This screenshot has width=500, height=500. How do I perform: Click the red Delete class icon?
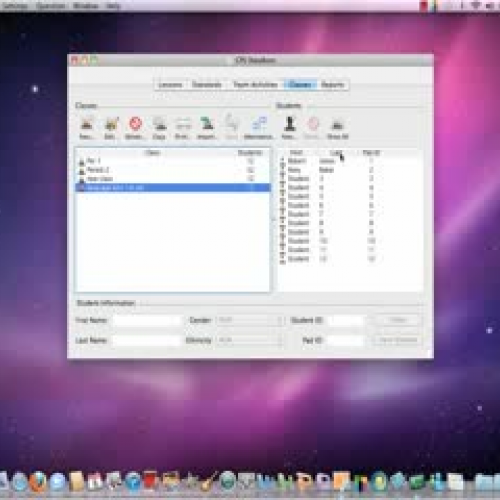135,128
